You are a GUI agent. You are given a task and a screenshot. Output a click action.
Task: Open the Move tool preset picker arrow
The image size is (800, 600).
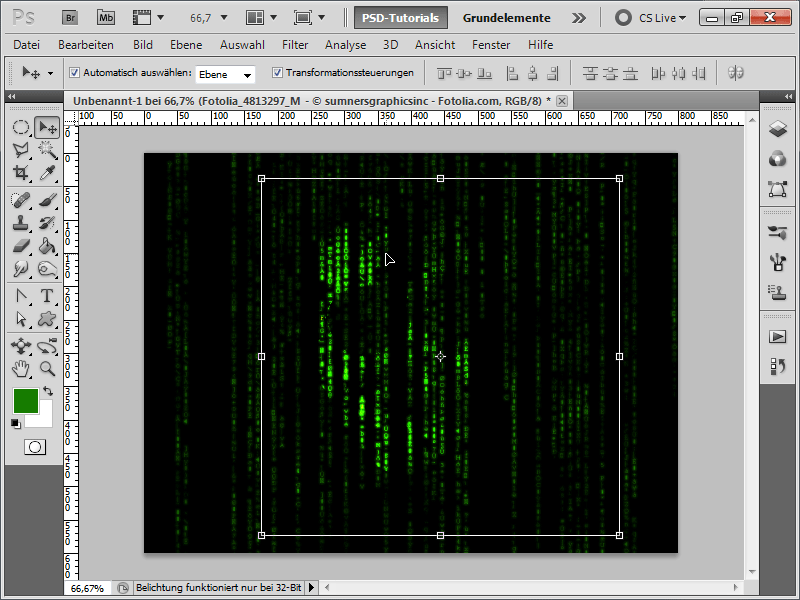pyautogui.click(x=50, y=73)
